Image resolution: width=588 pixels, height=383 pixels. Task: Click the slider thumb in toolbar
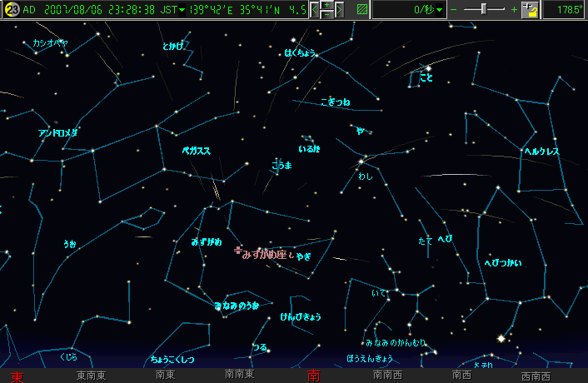486,9
